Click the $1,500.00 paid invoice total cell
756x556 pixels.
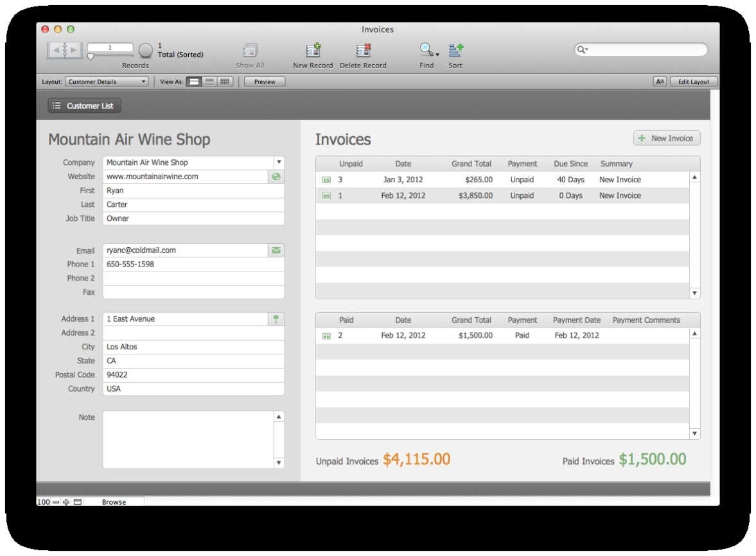[475, 336]
